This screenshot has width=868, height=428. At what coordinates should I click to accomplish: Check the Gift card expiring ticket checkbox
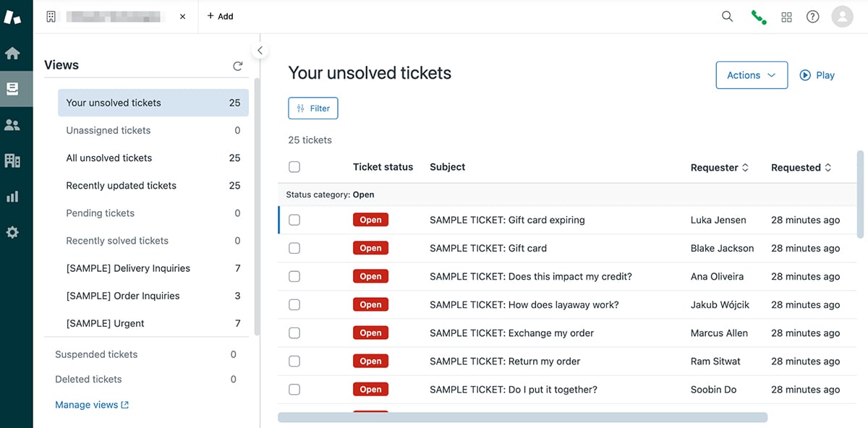[294, 219]
